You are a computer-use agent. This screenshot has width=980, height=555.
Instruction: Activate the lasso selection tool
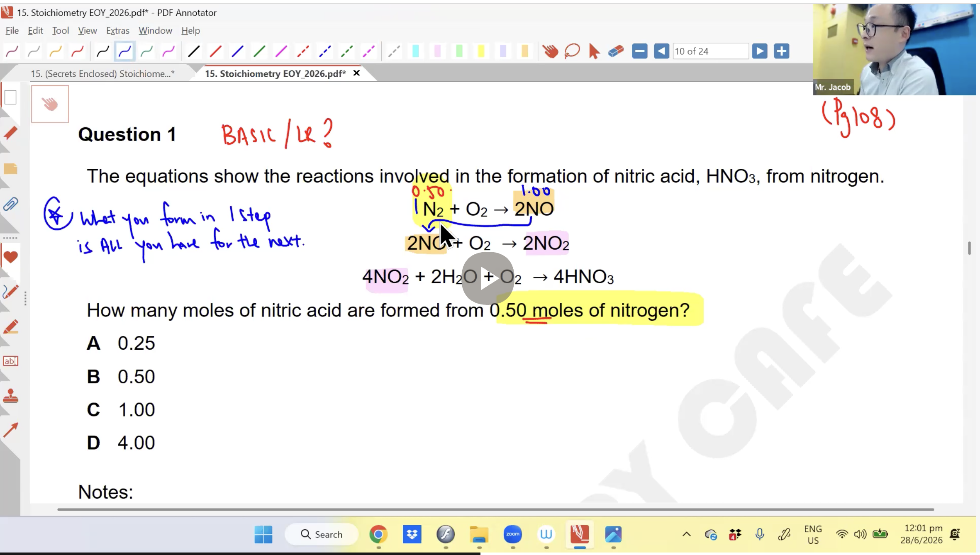pos(572,51)
